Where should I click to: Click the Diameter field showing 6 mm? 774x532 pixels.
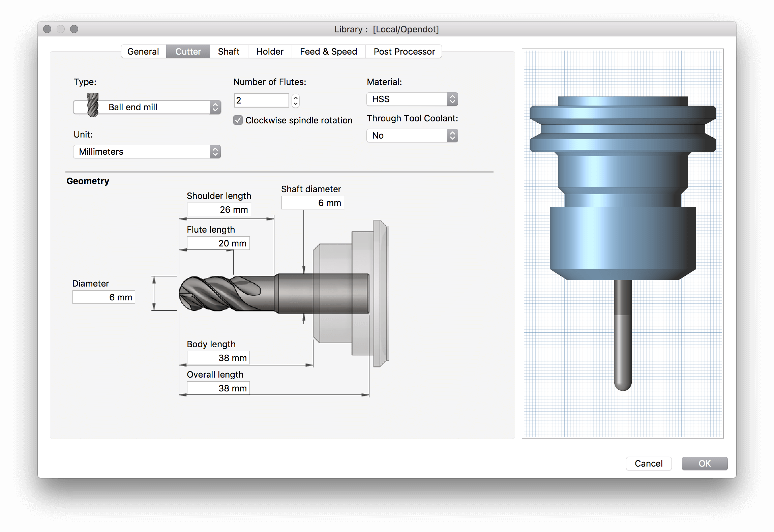(104, 297)
